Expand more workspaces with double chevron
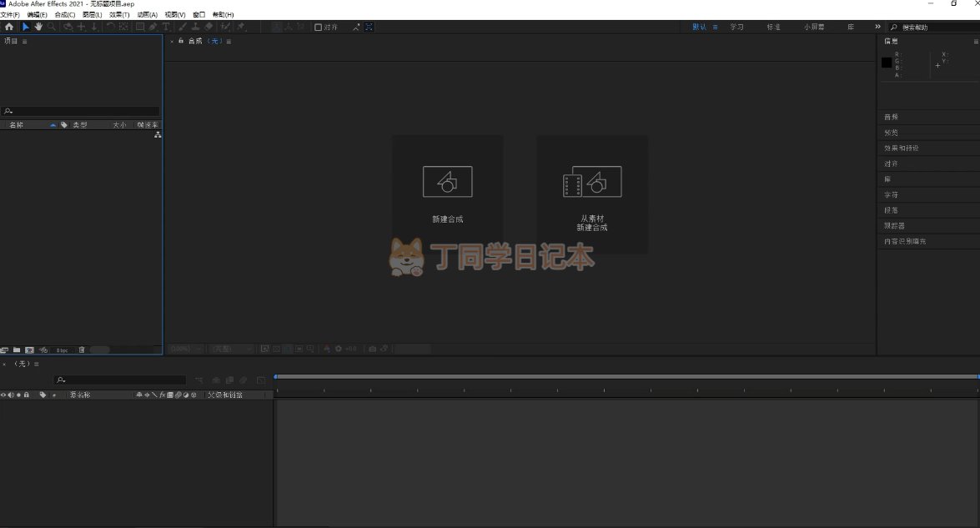 [877, 26]
